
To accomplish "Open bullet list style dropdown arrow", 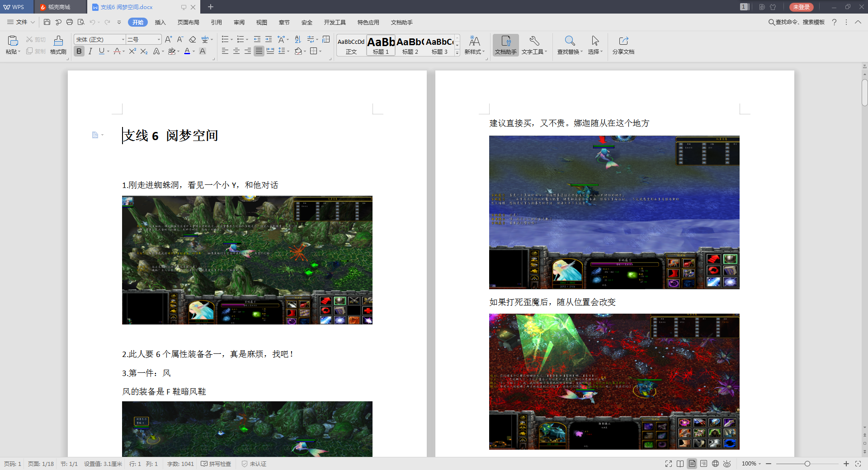I will 232,40.
